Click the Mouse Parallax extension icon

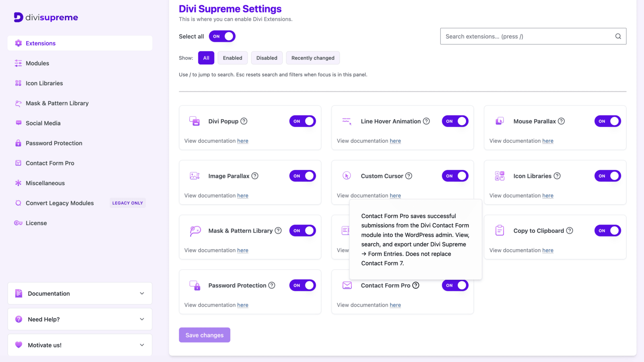coord(500,121)
